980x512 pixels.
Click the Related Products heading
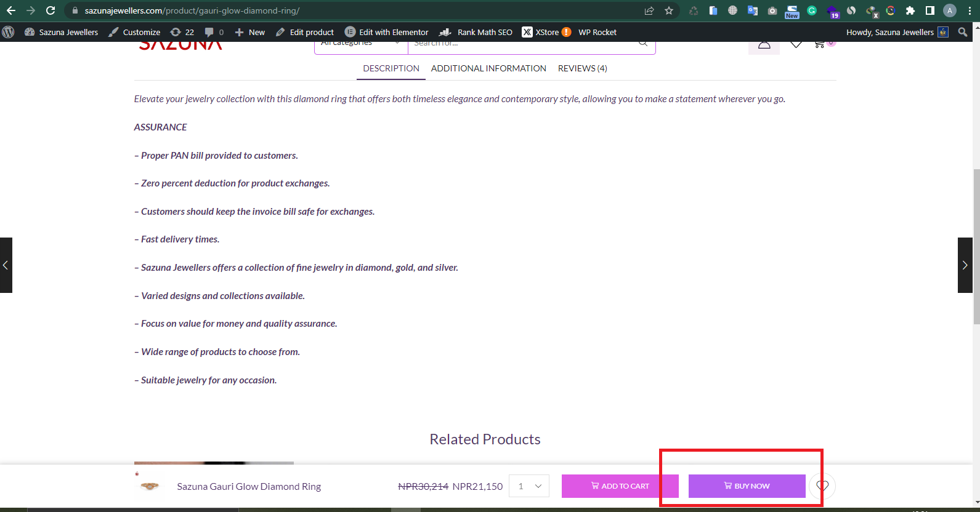click(485, 439)
